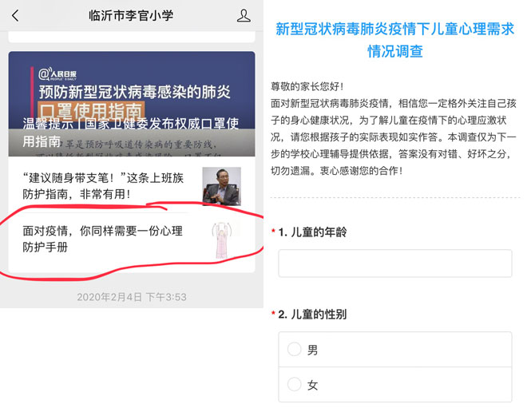The image size is (527, 420).
Task: Click the 女 option label
Action: coord(312,385)
